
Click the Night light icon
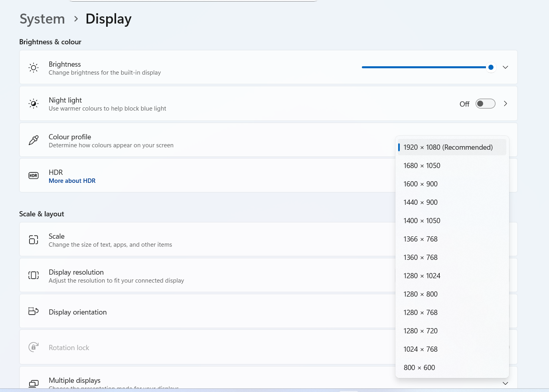click(x=34, y=104)
